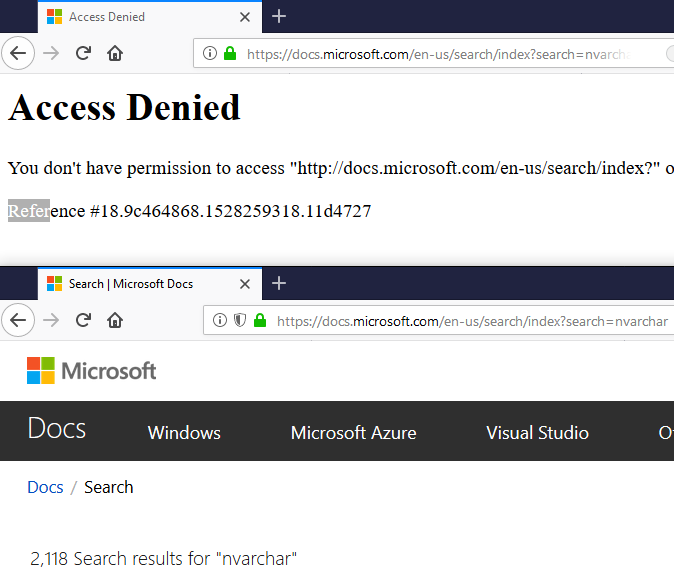Show site information in Access Denied window
This screenshot has width=674, height=576.
point(210,53)
